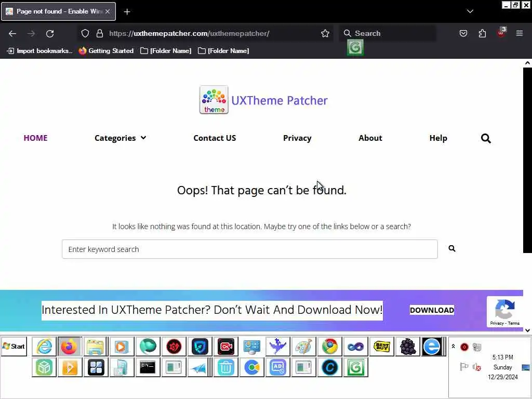The image size is (532, 399).
Task: Reload the current page
Action: click(x=50, y=34)
